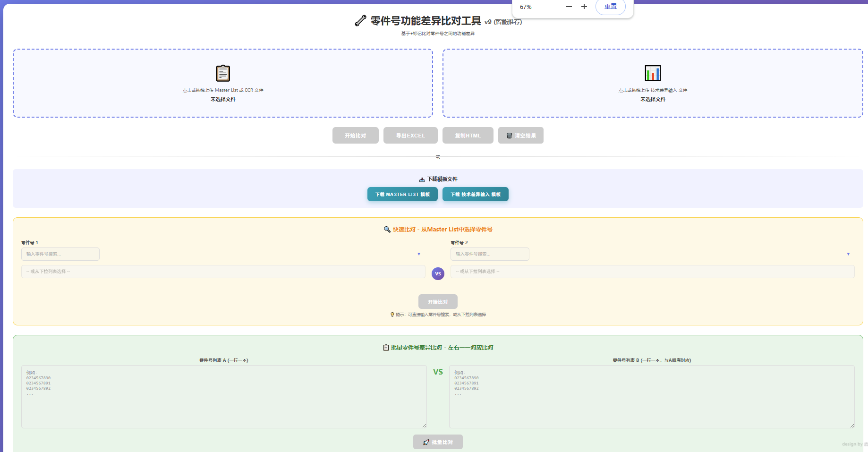Click the rocket icon on 批量比对 button
Viewport: 868px width, 452px height.
click(426, 443)
